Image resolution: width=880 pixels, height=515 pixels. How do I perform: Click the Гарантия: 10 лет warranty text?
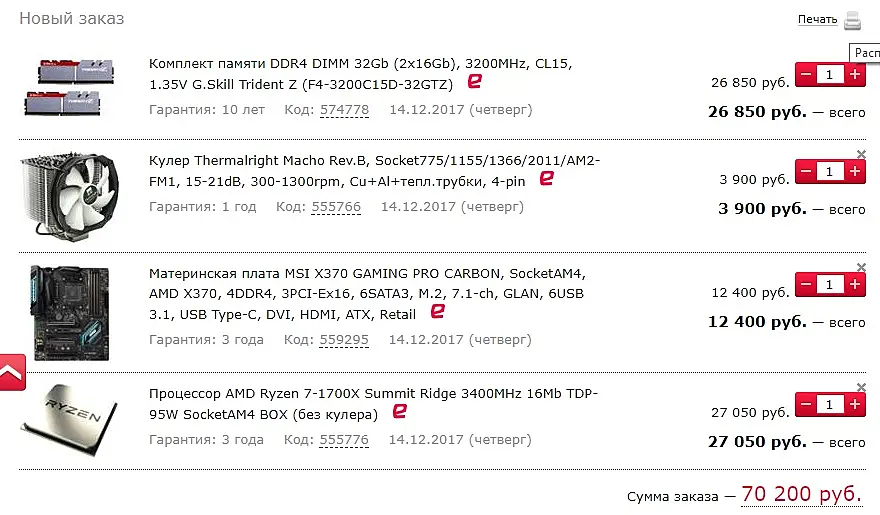207,110
